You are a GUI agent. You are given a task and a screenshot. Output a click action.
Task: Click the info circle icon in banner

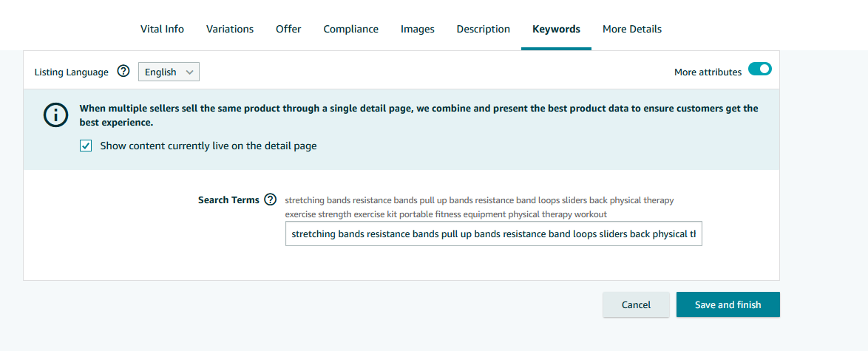[x=55, y=115]
